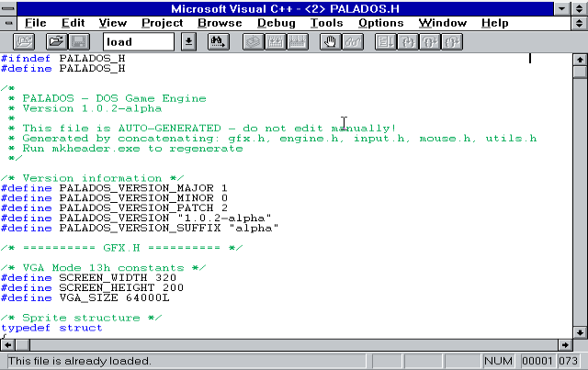Click the vertical scrollbar thumb

tap(580, 72)
